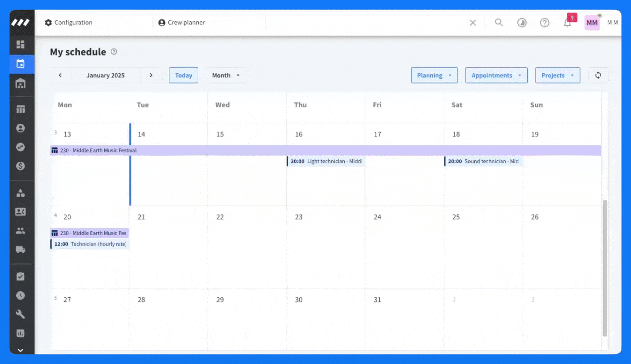Go to the next month with right chevron

pos(151,75)
